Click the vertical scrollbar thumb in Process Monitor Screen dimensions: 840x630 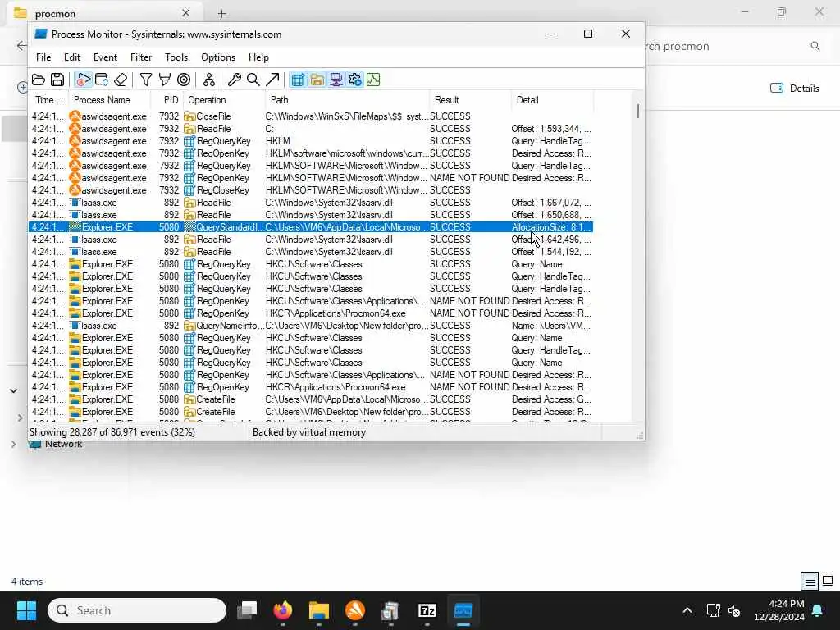[x=637, y=112]
